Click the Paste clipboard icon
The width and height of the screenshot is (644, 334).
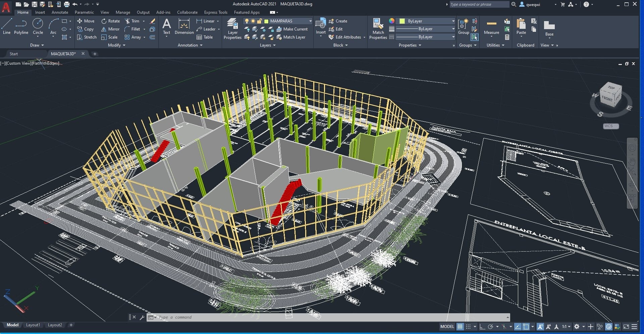pyautogui.click(x=521, y=26)
